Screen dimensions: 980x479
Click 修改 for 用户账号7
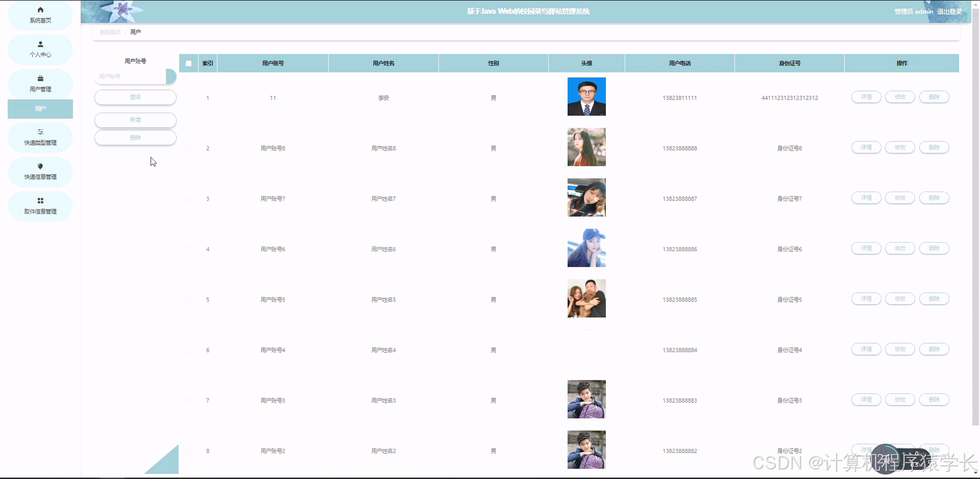pyautogui.click(x=900, y=198)
